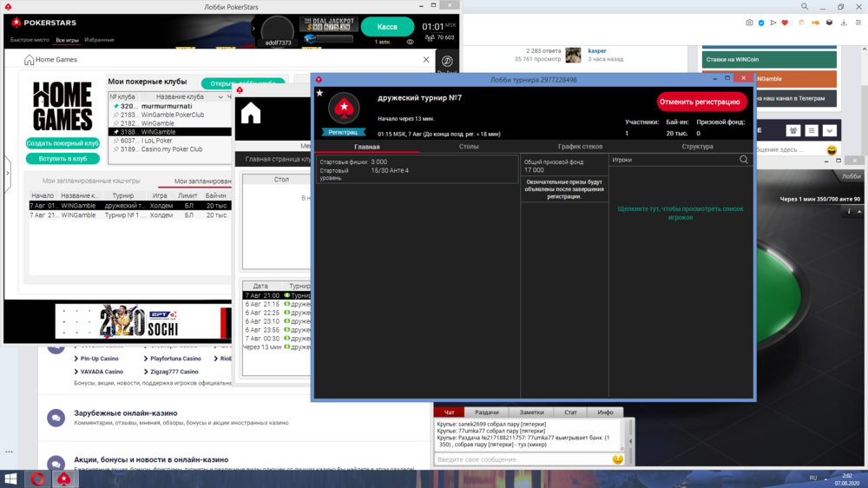This screenshot has height=488, width=868.
Task: Pin the I LoL Poker club
Action: coord(115,141)
